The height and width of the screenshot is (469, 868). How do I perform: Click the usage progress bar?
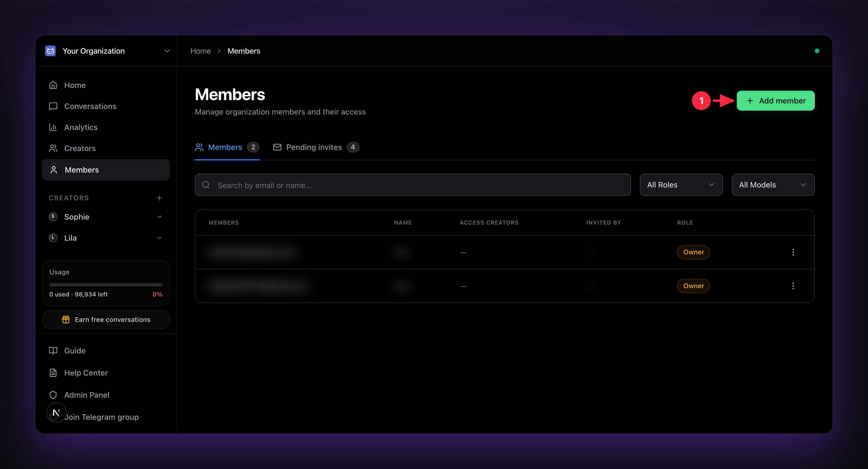point(106,285)
